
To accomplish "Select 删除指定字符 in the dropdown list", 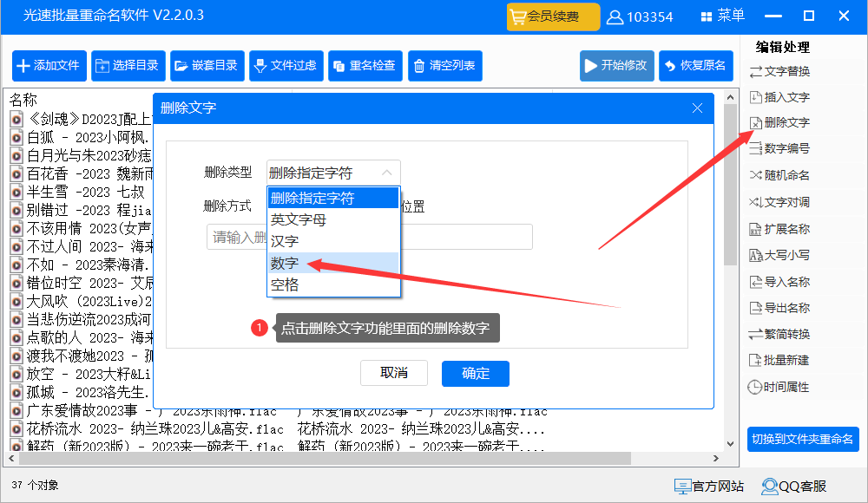I will click(x=333, y=198).
